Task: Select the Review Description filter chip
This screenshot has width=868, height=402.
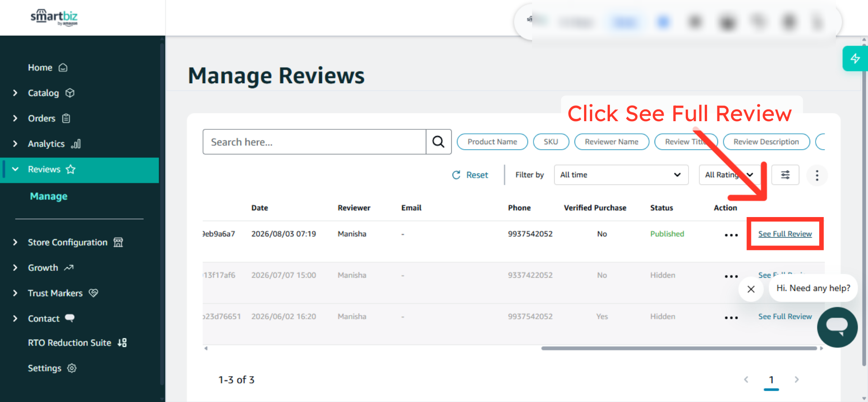Action: coord(766,142)
